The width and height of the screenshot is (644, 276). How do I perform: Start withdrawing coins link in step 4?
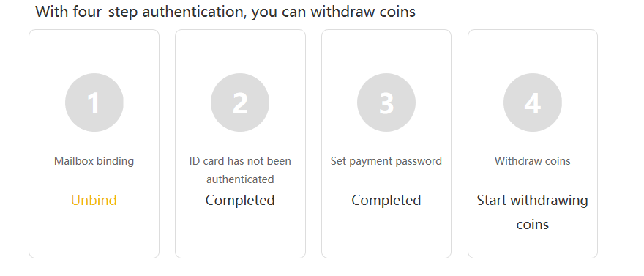coord(533,212)
